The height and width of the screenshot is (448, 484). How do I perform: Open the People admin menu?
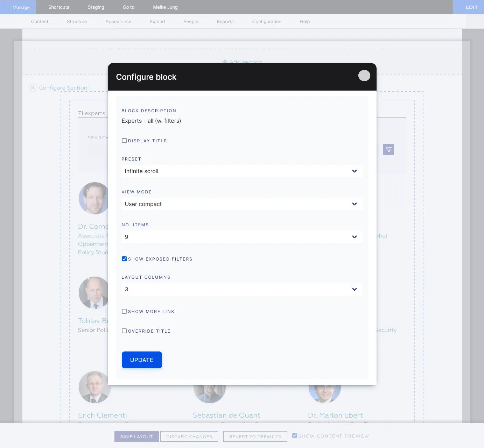(191, 21)
